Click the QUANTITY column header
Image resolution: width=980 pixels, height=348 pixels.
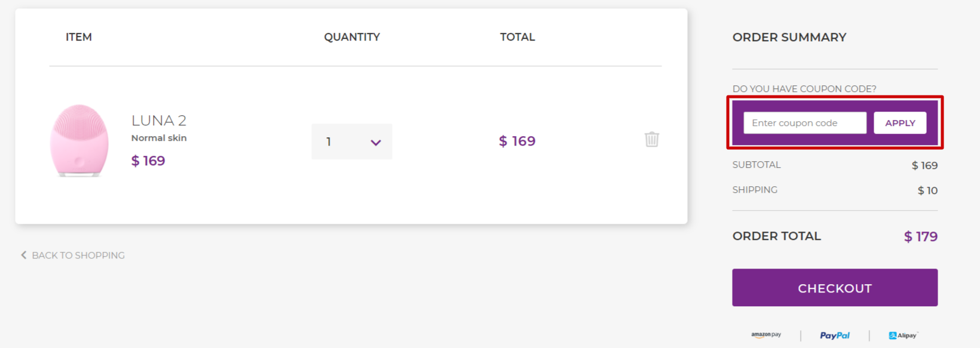352,36
